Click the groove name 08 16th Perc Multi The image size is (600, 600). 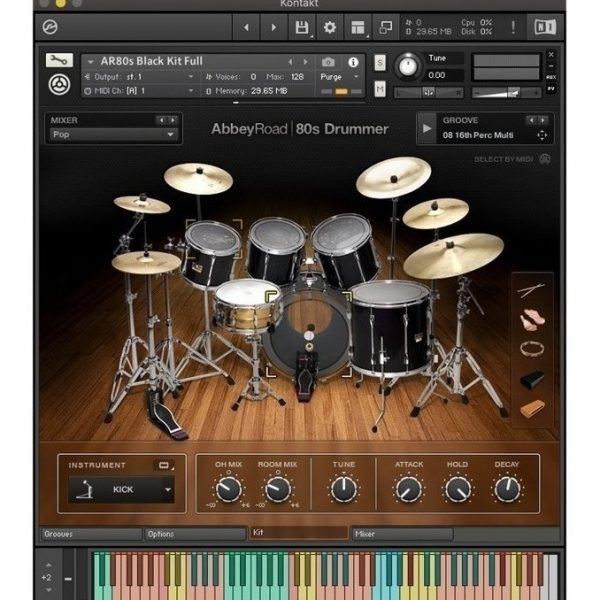coord(478,135)
